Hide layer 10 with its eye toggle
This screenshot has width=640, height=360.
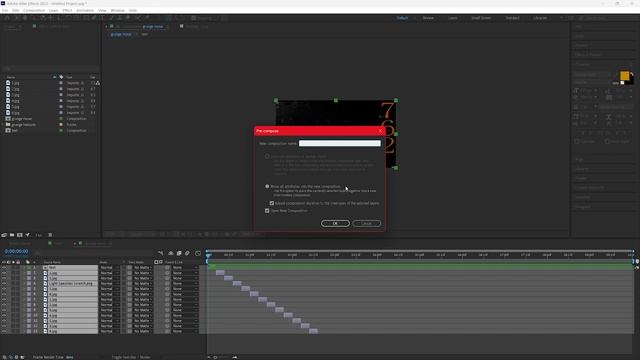point(4,315)
